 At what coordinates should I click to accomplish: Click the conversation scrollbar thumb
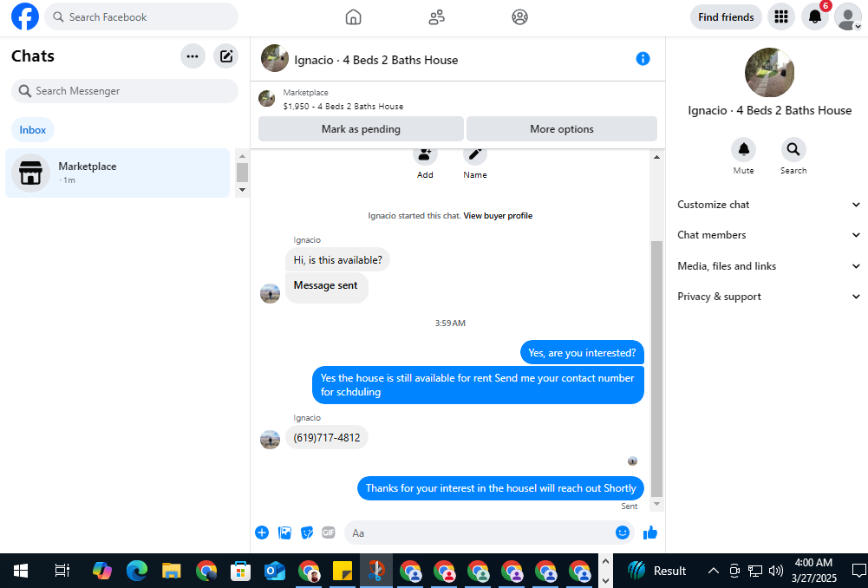656,369
